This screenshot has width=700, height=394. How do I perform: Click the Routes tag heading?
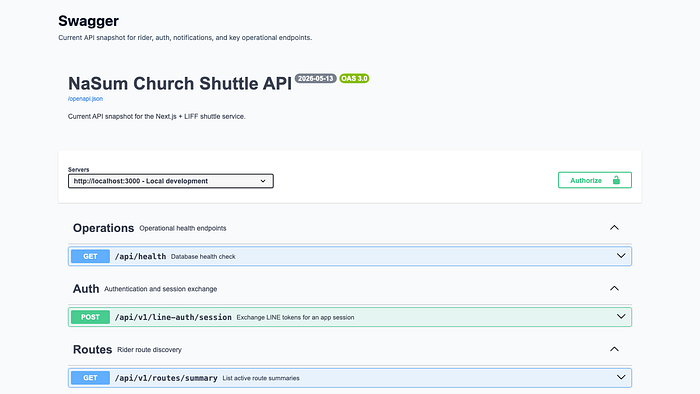tap(92, 349)
